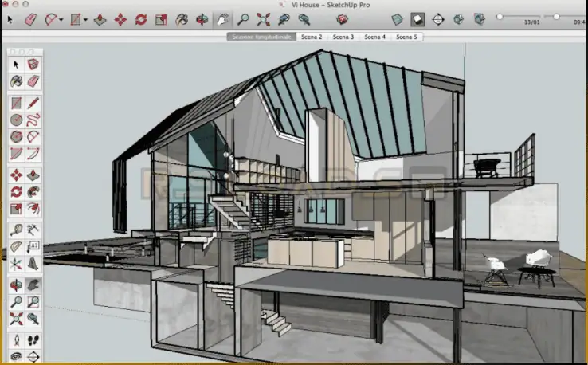Toggle Display Section Planes teal plane icon
Viewport: 588px width, 365px height.
pos(397,19)
